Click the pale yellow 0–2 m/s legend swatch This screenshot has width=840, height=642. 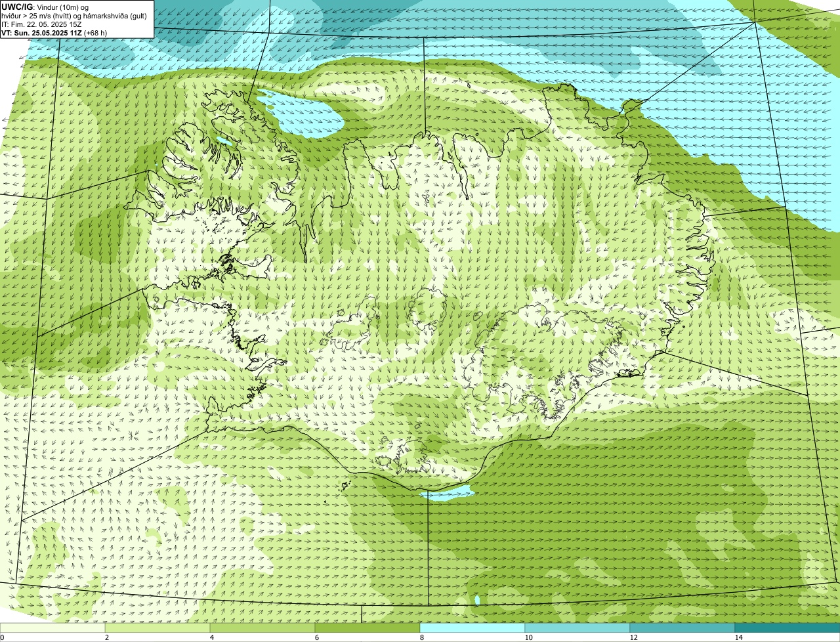[52, 628]
